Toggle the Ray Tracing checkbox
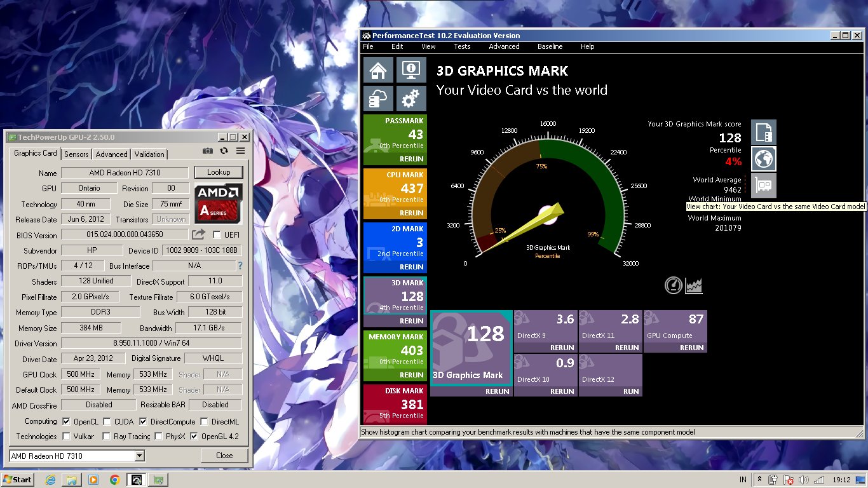Viewport: 868px width, 488px height. pyautogui.click(x=107, y=437)
